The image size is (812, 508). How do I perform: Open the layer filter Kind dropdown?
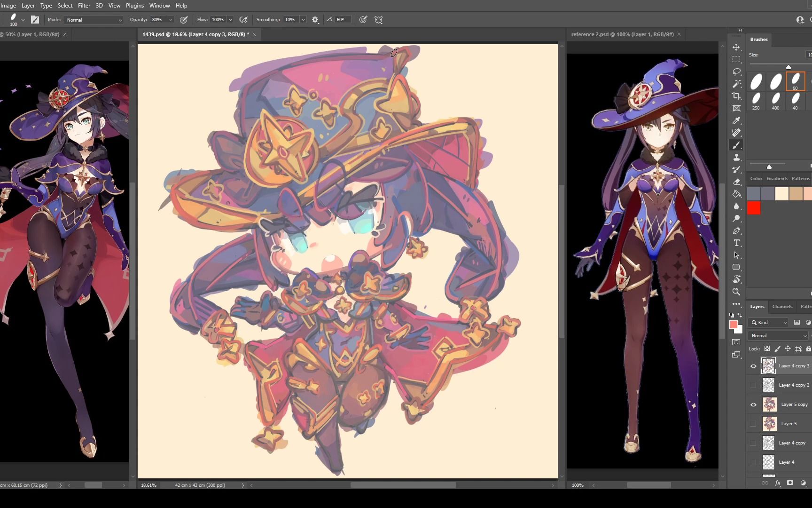coord(768,322)
